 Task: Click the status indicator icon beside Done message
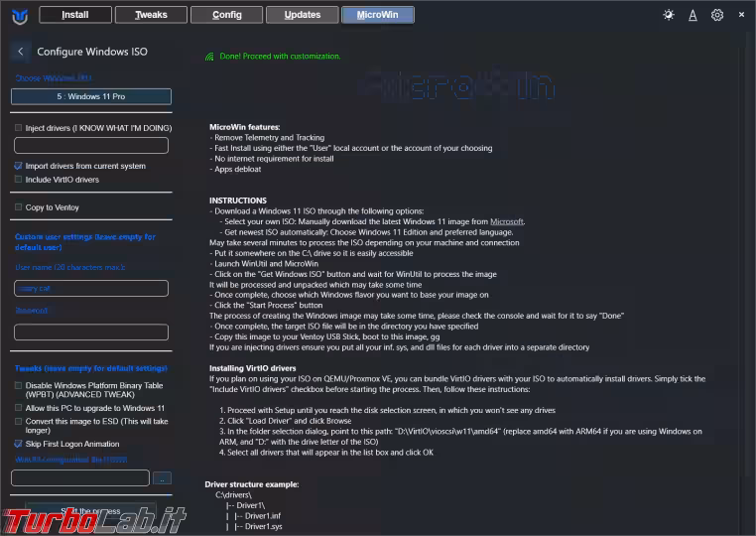pos(209,57)
